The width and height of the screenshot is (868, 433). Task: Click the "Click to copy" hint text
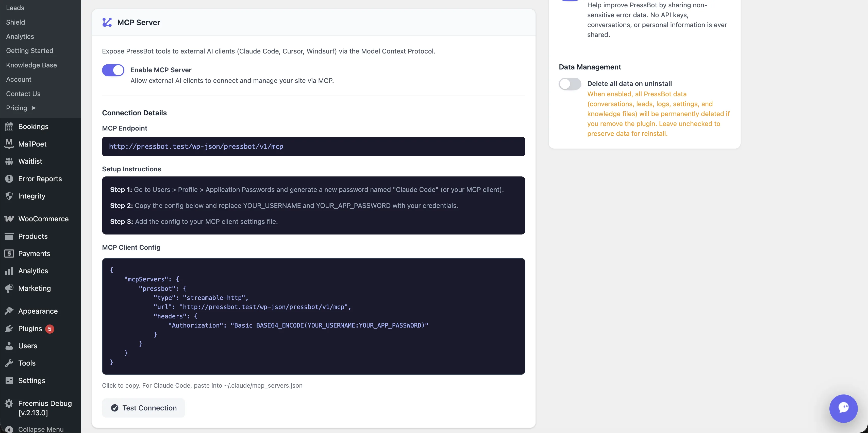[x=202, y=386]
